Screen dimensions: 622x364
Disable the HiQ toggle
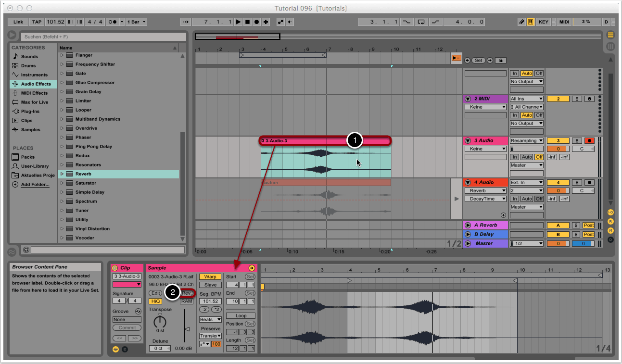(155, 301)
